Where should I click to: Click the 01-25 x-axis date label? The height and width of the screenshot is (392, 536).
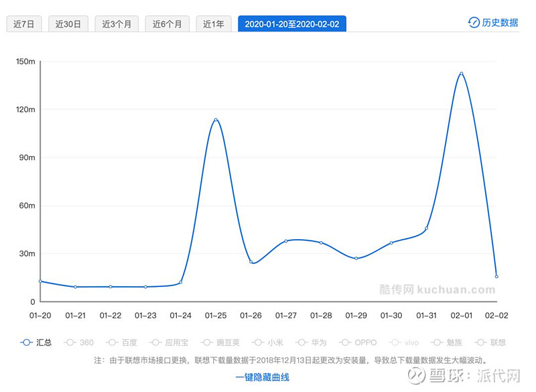[x=216, y=316]
